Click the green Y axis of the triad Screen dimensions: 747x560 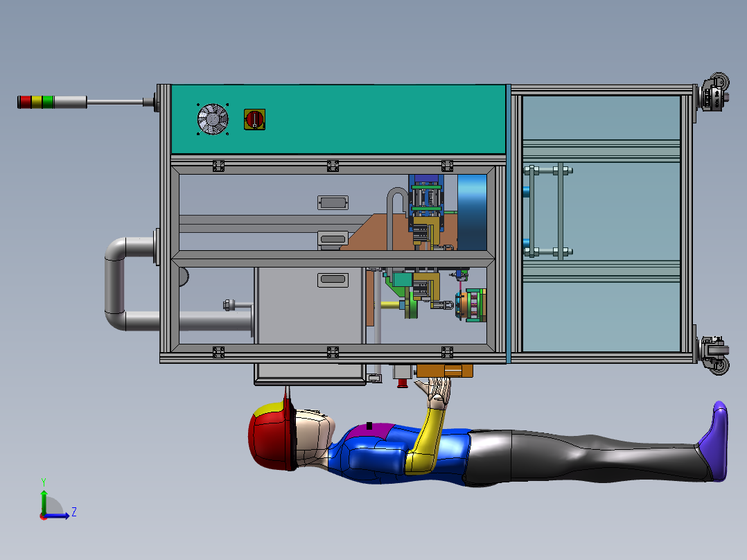[x=44, y=501]
